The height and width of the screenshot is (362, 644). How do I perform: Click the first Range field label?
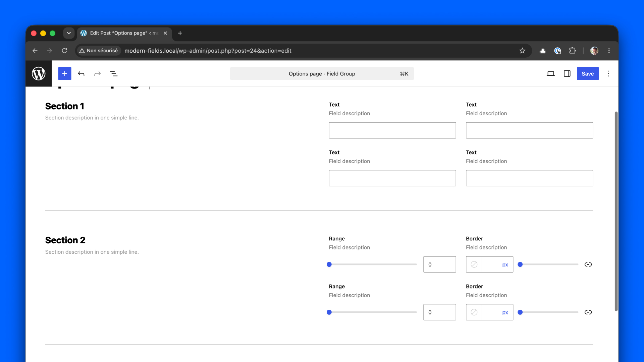337,239
